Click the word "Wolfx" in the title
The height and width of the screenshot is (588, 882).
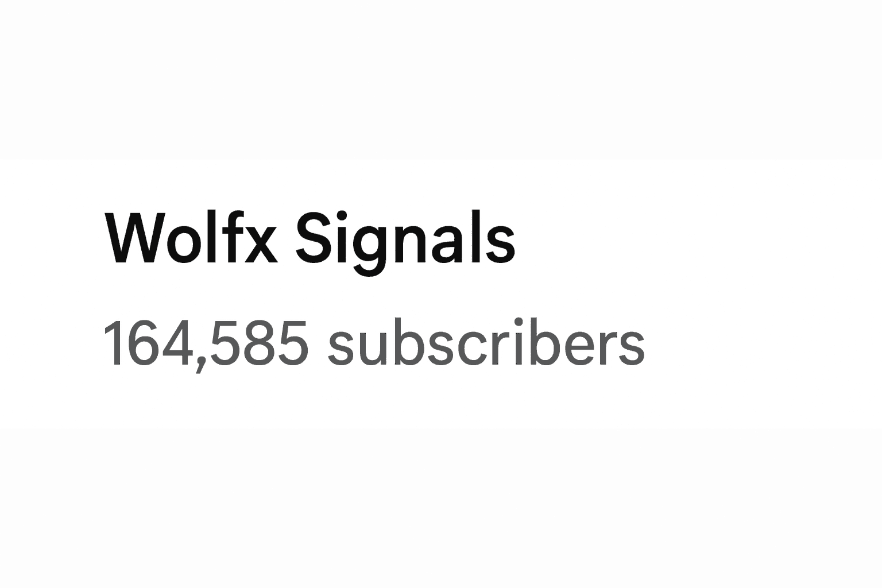[191, 238]
